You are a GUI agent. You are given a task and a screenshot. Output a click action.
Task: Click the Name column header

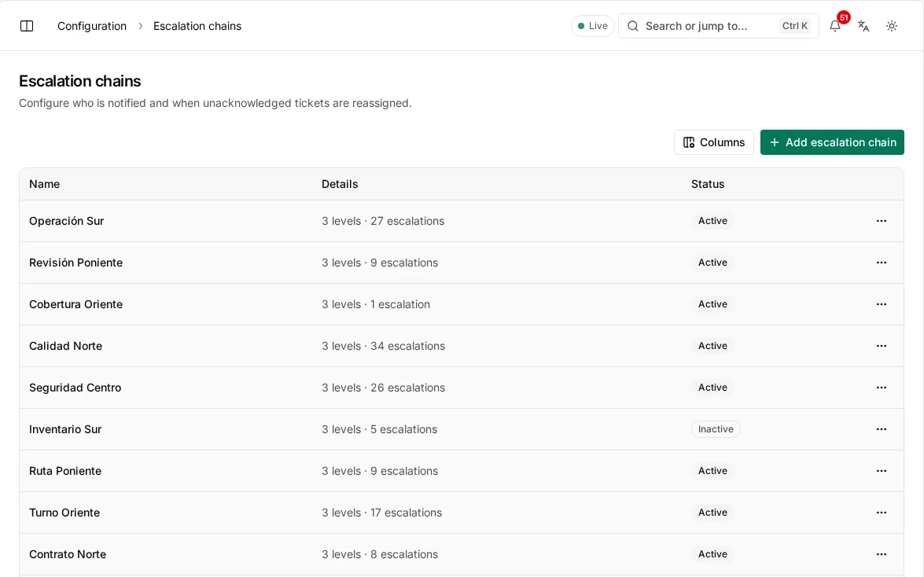pos(44,184)
